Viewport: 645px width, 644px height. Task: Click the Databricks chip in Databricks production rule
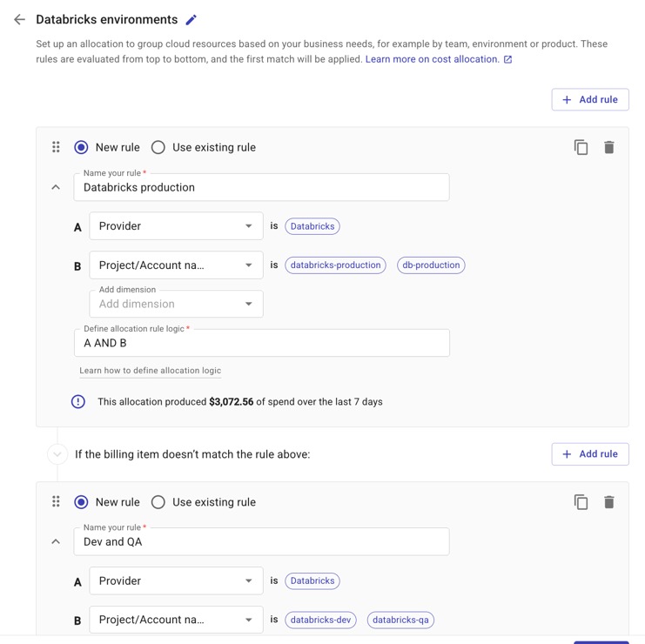click(312, 226)
